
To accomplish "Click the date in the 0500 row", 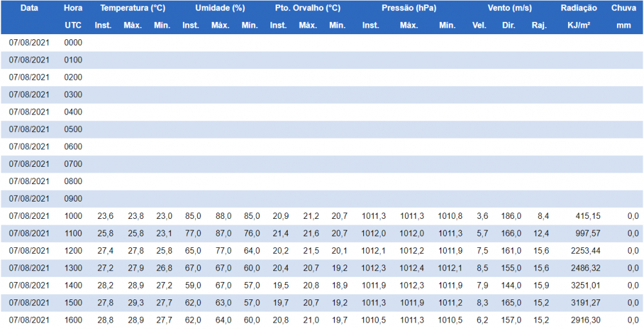I will point(29,129).
